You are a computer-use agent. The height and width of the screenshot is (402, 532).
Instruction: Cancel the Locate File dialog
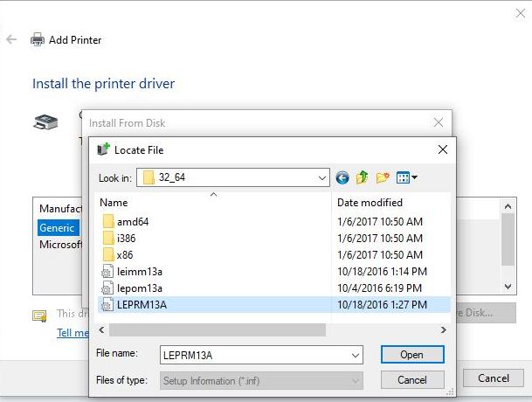tap(412, 379)
